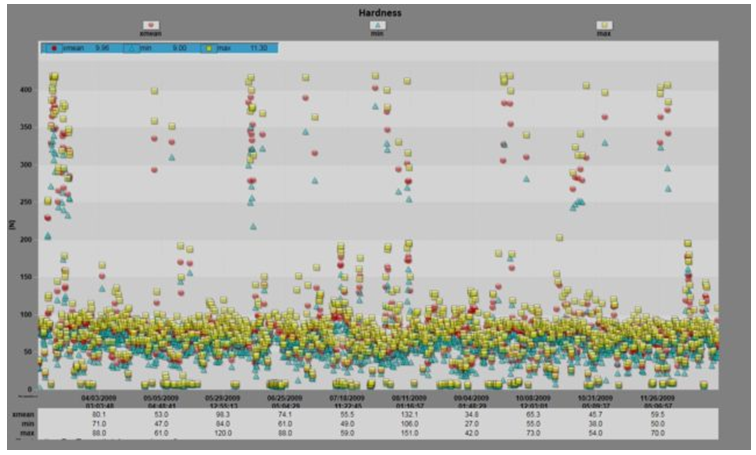This screenshot has width=756, height=455.
Task: Select the red xmean marker in blue legend bar
Action: (x=54, y=48)
